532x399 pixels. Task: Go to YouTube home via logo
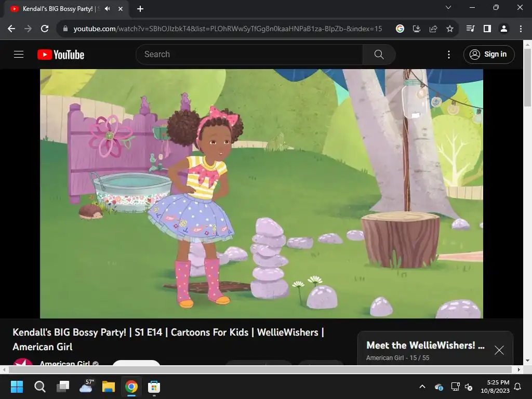pos(61,55)
